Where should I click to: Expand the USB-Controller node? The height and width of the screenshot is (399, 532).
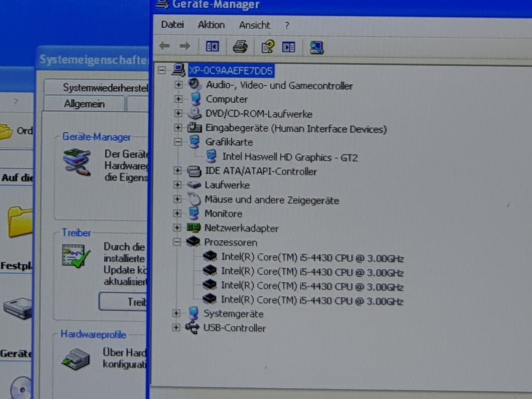[x=176, y=328]
